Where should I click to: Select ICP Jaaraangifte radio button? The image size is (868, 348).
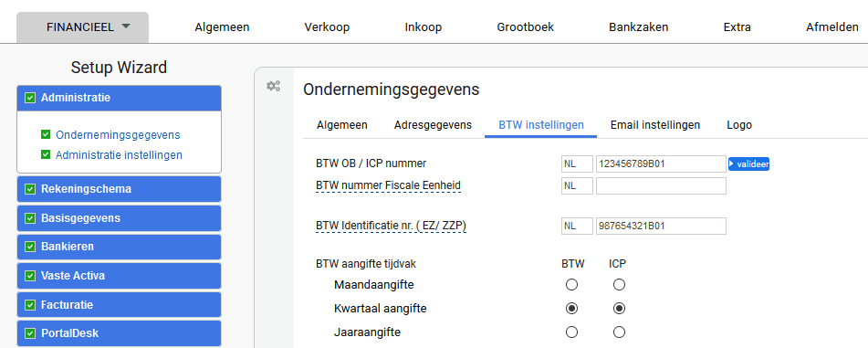click(620, 332)
